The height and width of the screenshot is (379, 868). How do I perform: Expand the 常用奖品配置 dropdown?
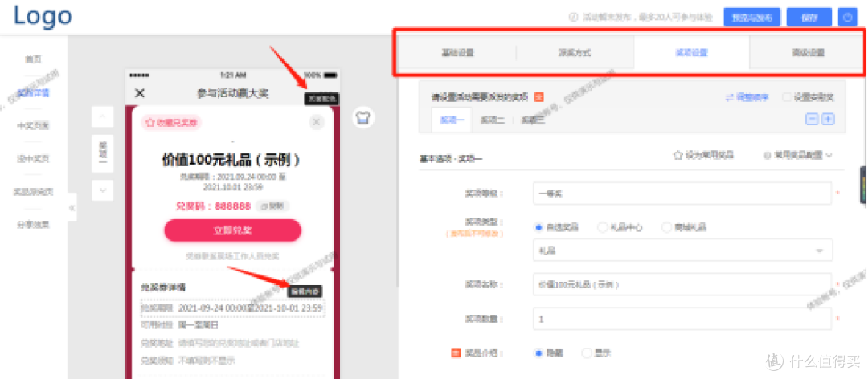click(x=798, y=156)
